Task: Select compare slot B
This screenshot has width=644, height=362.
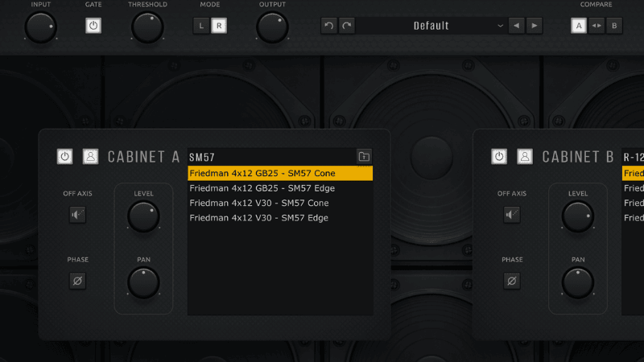Action: 614,26
